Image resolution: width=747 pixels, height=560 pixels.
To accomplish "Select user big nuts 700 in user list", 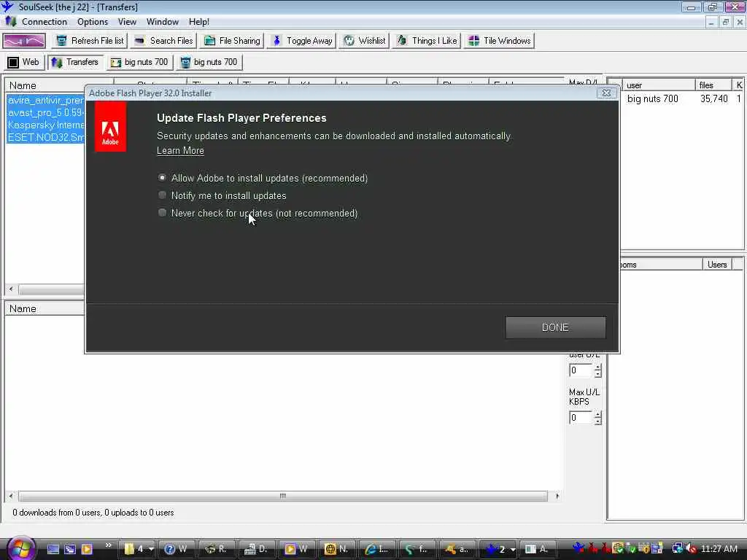I will tap(652, 98).
